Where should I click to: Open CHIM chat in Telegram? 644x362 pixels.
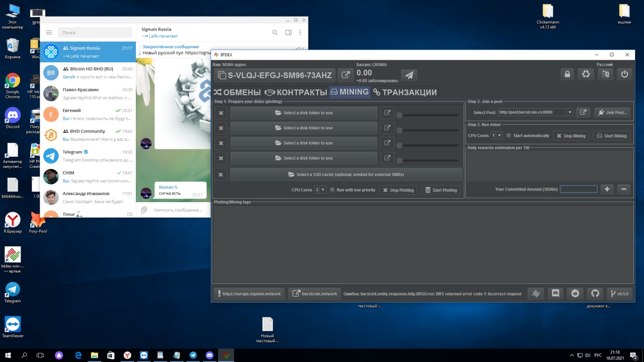[x=88, y=176]
